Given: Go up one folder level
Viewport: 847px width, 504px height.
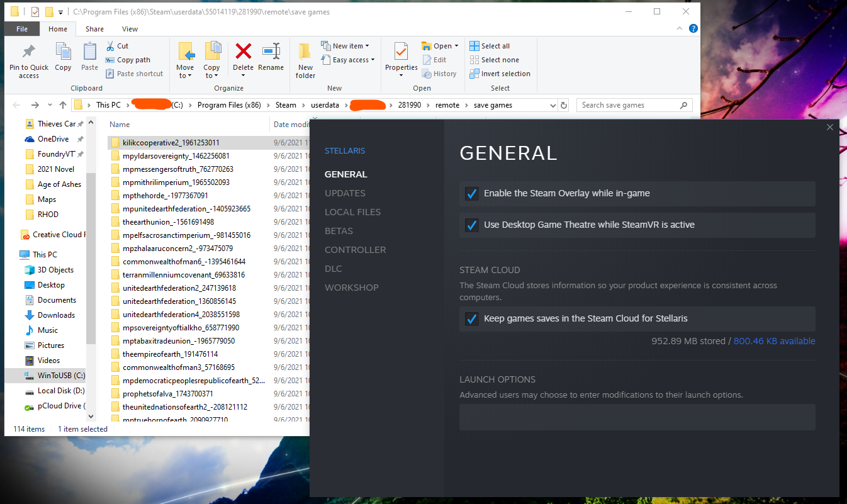Looking at the screenshot, I should 63,105.
